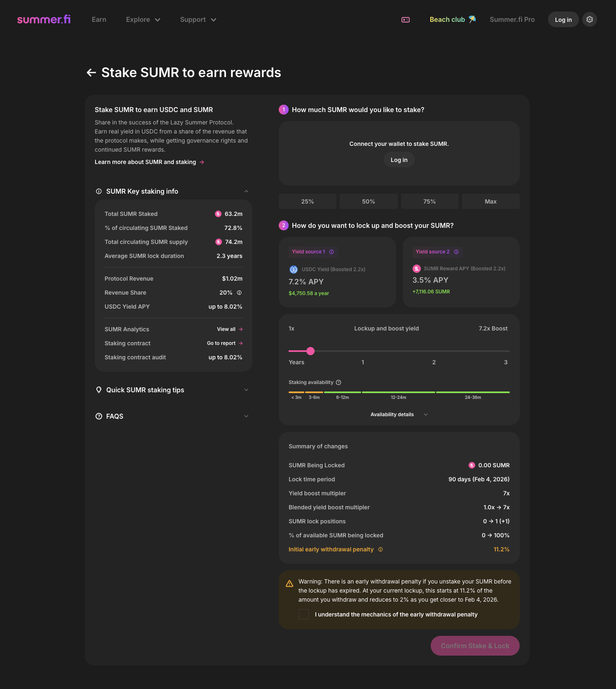616x689 pixels.
Task: Open the game controller icon in header
Action: click(x=406, y=20)
